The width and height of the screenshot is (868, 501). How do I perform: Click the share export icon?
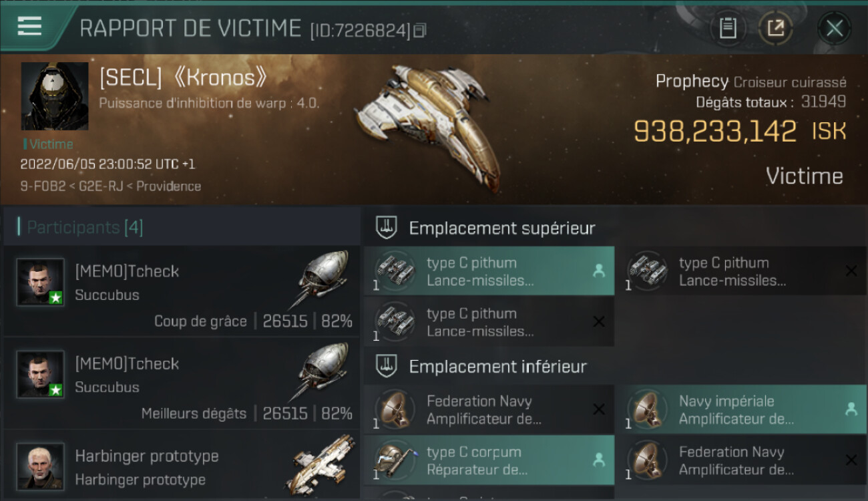point(775,28)
